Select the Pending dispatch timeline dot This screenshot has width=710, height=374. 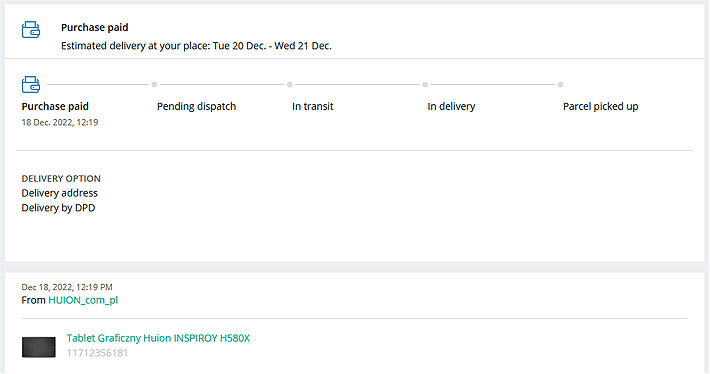coord(154,85)
